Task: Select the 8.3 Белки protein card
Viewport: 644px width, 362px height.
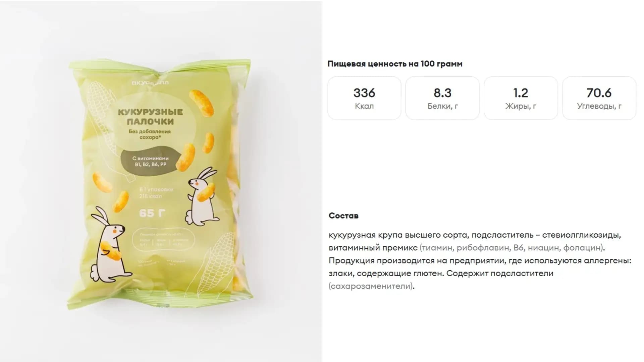Action: (x=442, y=98)
